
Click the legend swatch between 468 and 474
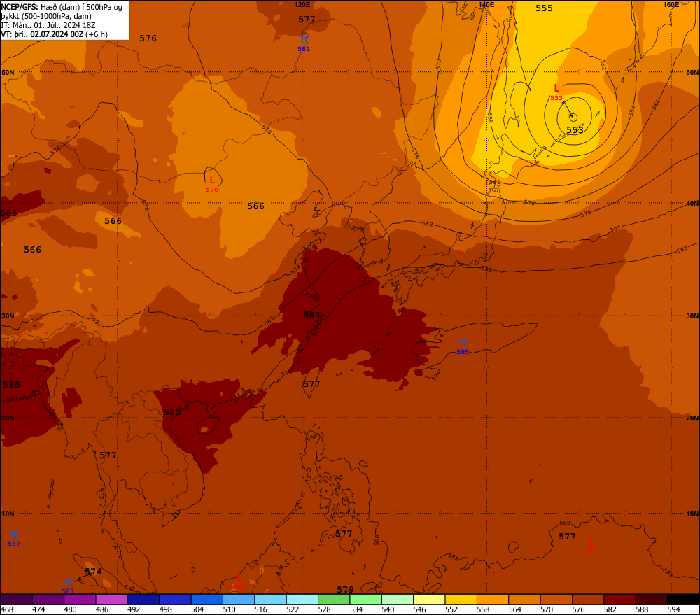[x=17, y=599]
